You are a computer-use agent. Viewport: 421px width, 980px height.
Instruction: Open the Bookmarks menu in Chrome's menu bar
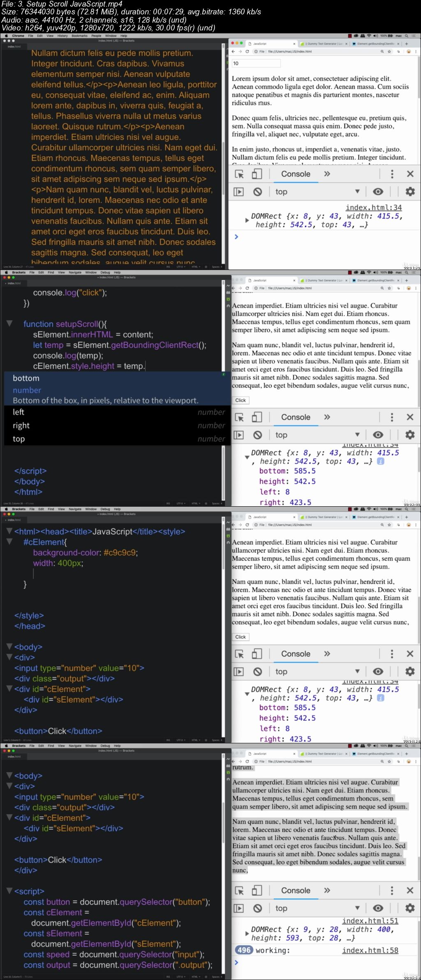tap(79, 36)
